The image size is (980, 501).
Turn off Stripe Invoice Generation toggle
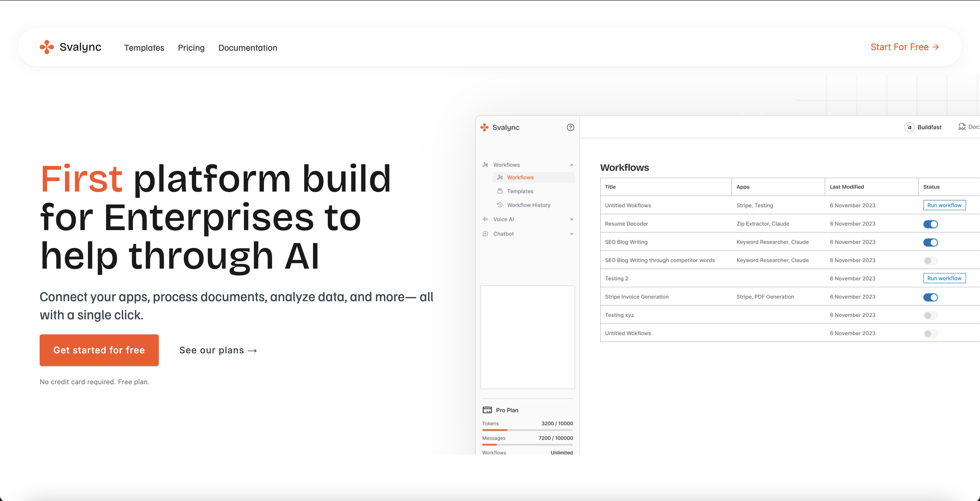(931, 297)
